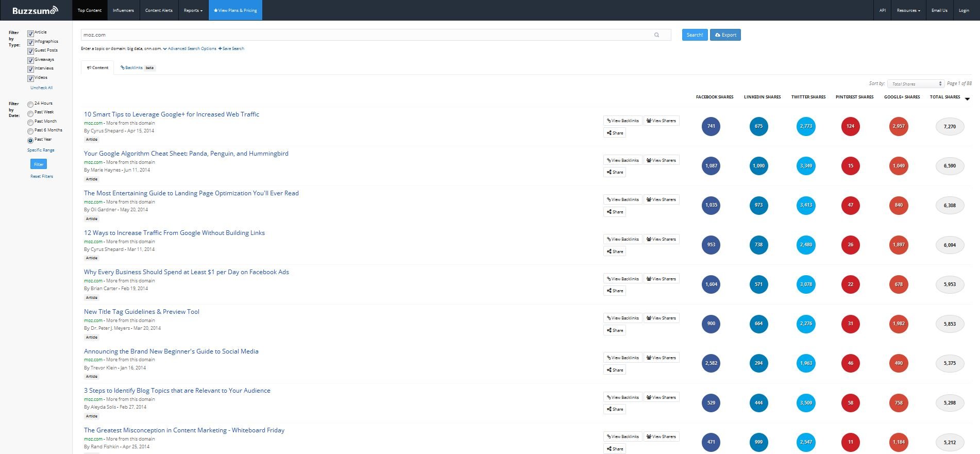The image size is (980, 454).
Task: Click Pinterest shares circle showing 58
Action: [x=851, y=403]
